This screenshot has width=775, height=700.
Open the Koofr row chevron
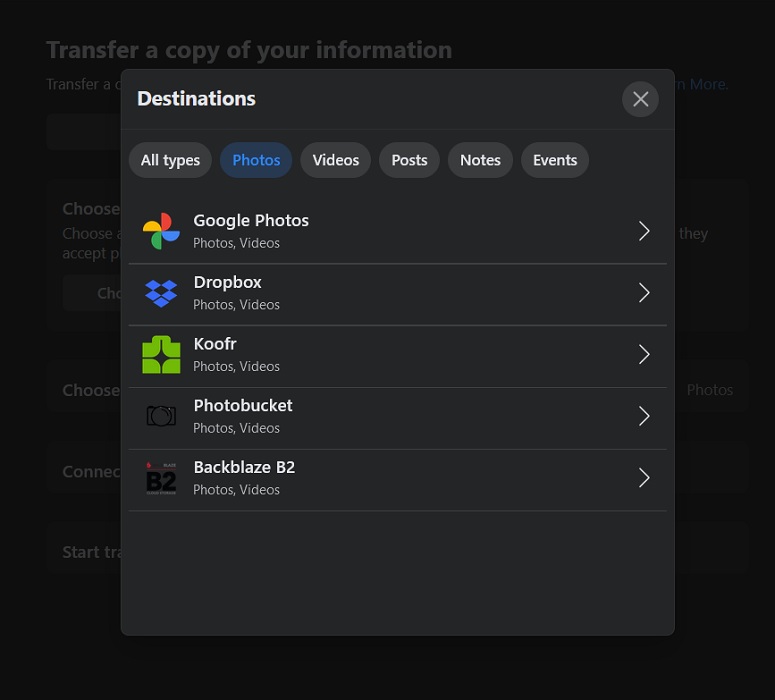644,354
